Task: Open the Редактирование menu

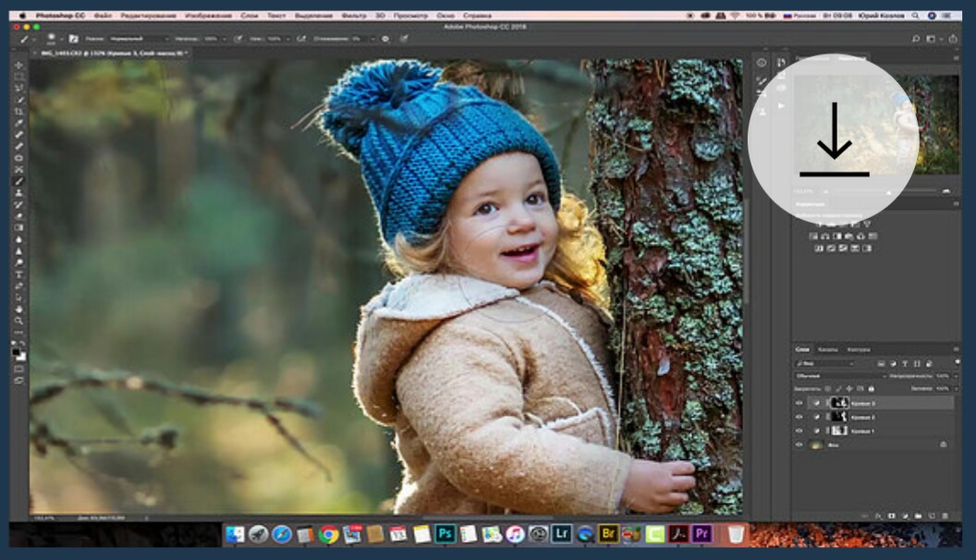Action: click(x=148, y=15)
